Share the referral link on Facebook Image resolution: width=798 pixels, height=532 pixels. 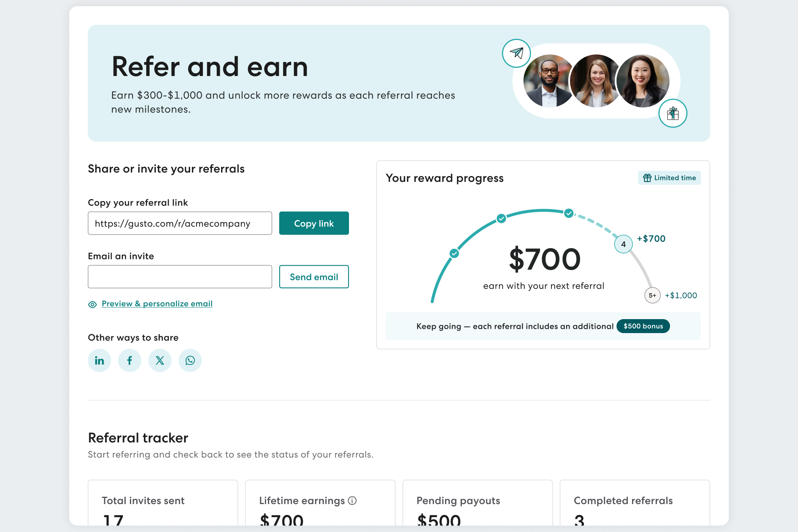pyautogui.click(x=130, y=360)
